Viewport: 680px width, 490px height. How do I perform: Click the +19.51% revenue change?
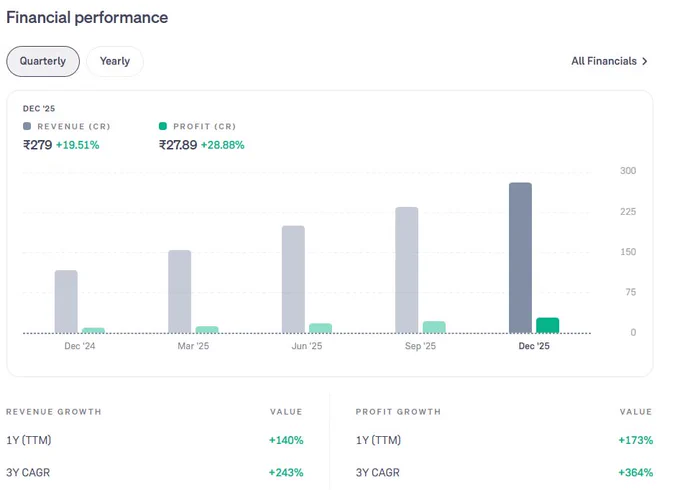pos(78,145)
